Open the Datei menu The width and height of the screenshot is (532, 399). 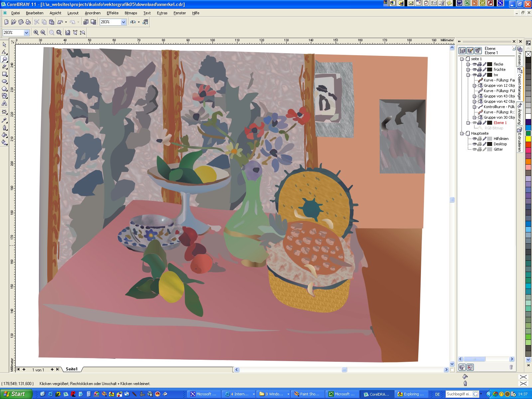pos(16,13)
